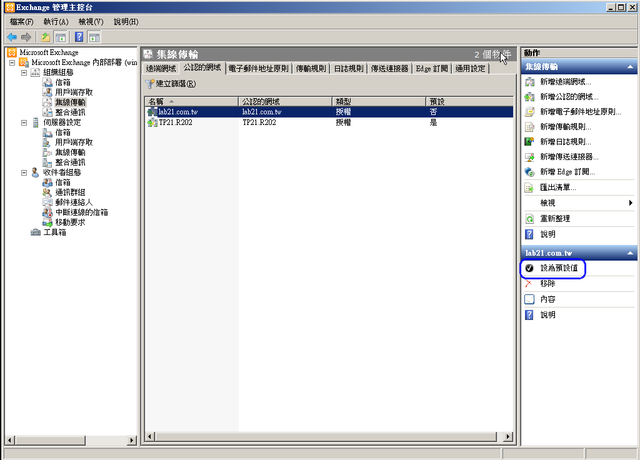Viewport: 640px width, 460px height.
Task: Open the 說明(H) menu
Action: 126,22
